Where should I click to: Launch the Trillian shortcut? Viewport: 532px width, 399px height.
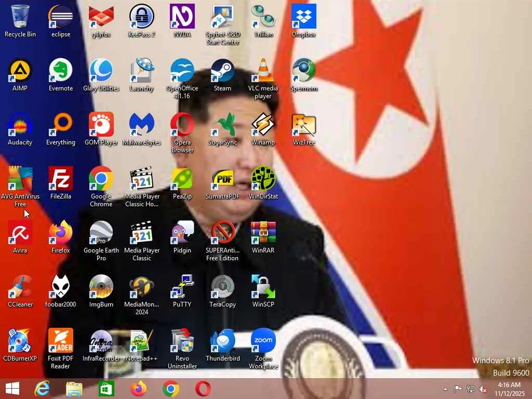point(263,21)
